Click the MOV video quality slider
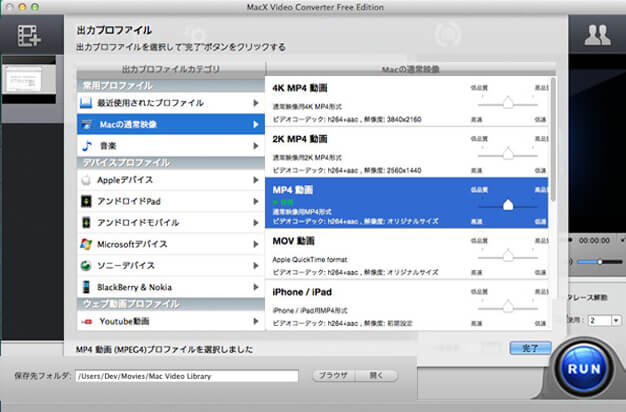Screen dimensions: 626x412 (508, 256)
